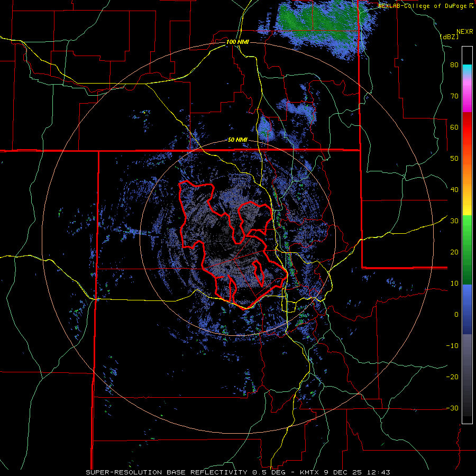Click the cyan top segment of the color bar

467,70
